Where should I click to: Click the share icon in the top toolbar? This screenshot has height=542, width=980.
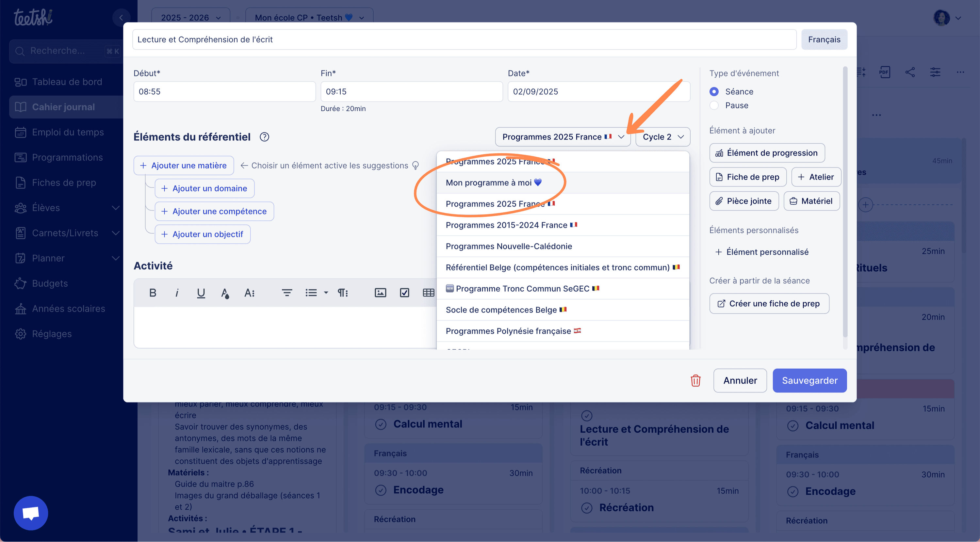point(910,72)
